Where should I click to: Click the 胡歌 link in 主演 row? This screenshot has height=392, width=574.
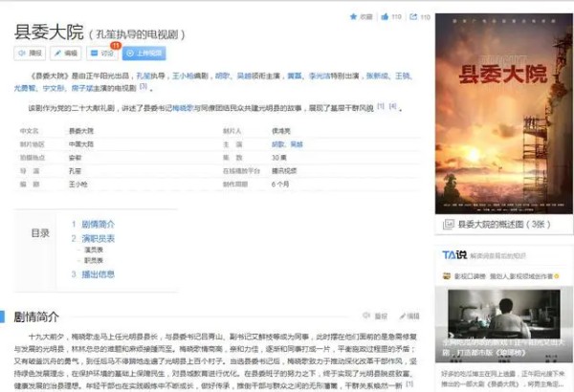pos(277,144)
